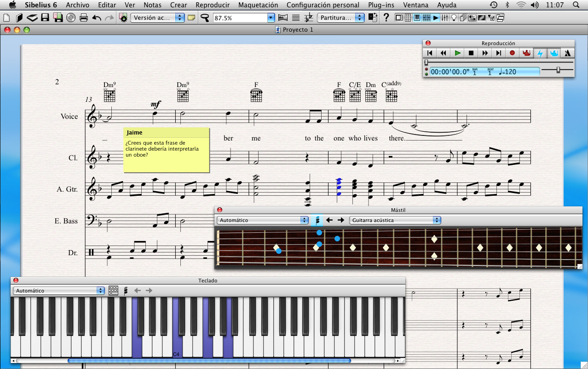The width and height of the screenshot is (588, 369).
Task: Click the rewind button in Reproducción
Action: point(444,53)
